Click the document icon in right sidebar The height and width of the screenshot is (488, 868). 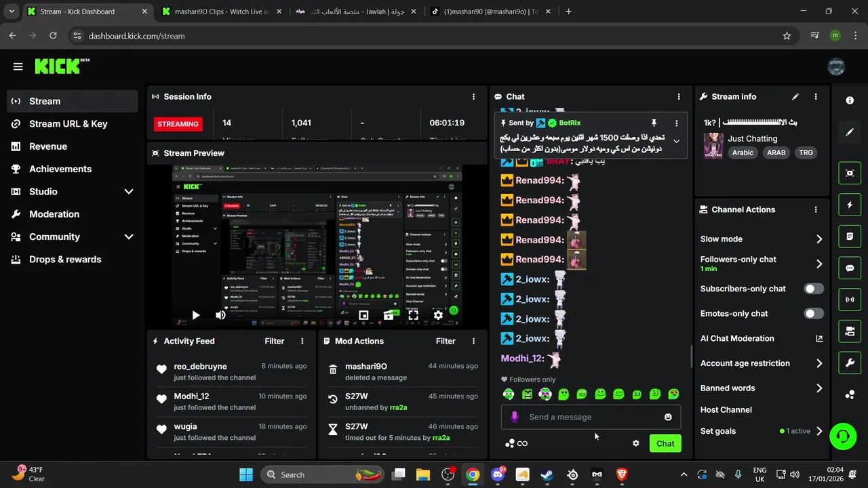pos(850,237)
